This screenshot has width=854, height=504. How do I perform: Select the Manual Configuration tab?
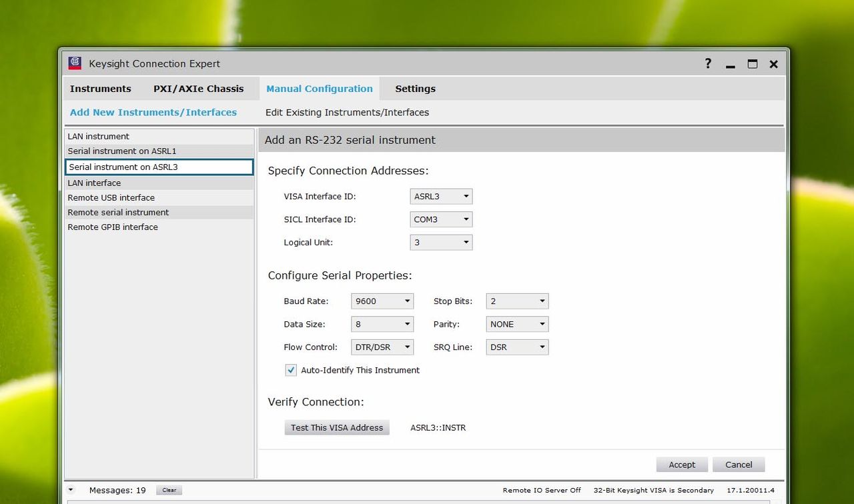(x=320, y=89)
